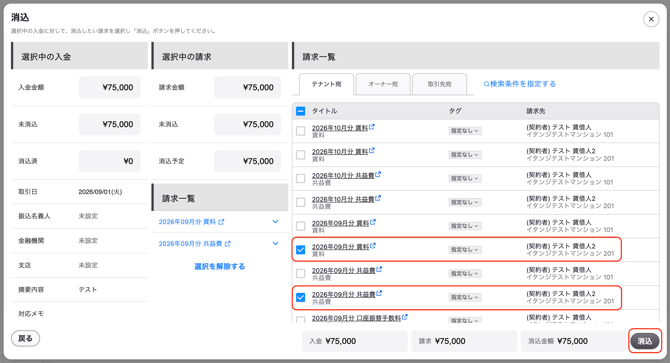Check the 2026年10月分 共益費 row for room 201
Image resolution: width=670 pixels, height=363 pixels.
click(301, 202)
